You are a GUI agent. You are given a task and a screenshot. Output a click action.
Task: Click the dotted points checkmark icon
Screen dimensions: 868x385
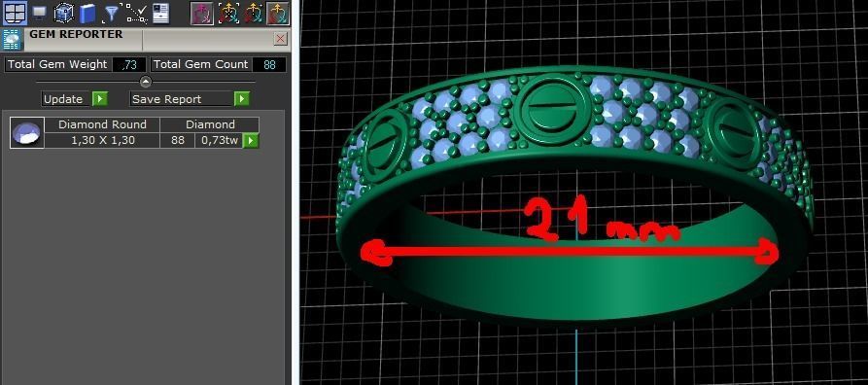coord(136,14)
